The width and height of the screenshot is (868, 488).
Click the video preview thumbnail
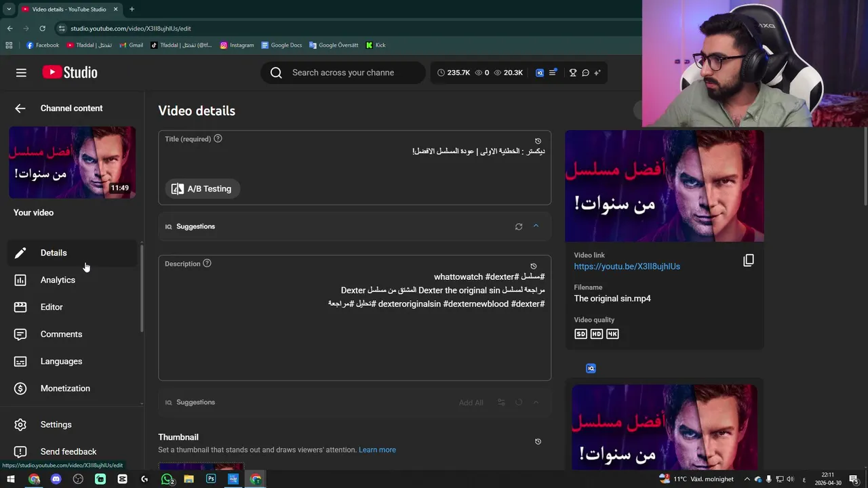pos(665,186)
